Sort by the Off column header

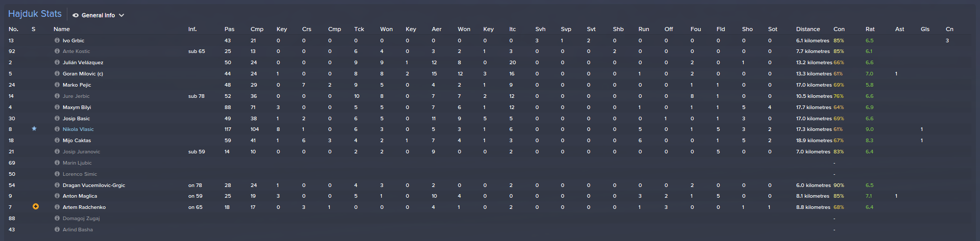pos(669,29)
